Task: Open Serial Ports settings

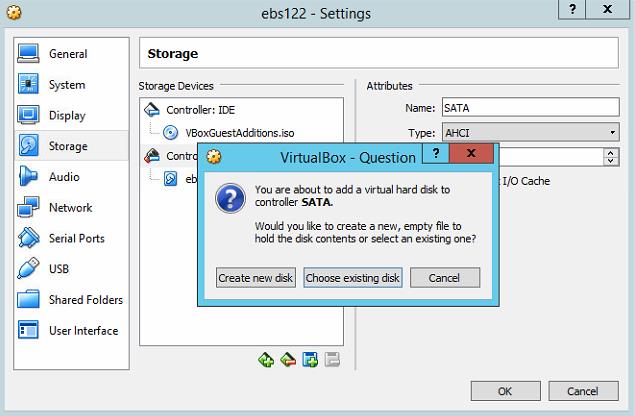Action: tap(76, 239)
